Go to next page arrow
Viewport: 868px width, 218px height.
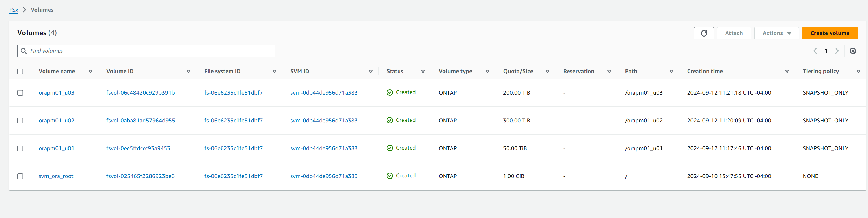pyautogui.click(x=837, y=51)
